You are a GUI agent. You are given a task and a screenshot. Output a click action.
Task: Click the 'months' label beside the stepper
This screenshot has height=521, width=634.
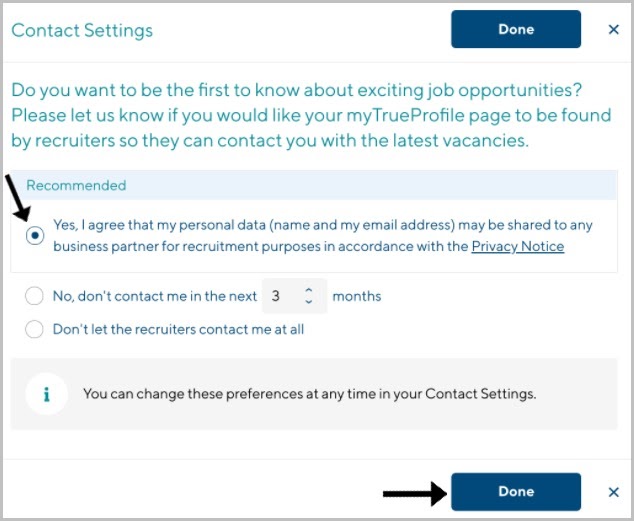[357, 296]
